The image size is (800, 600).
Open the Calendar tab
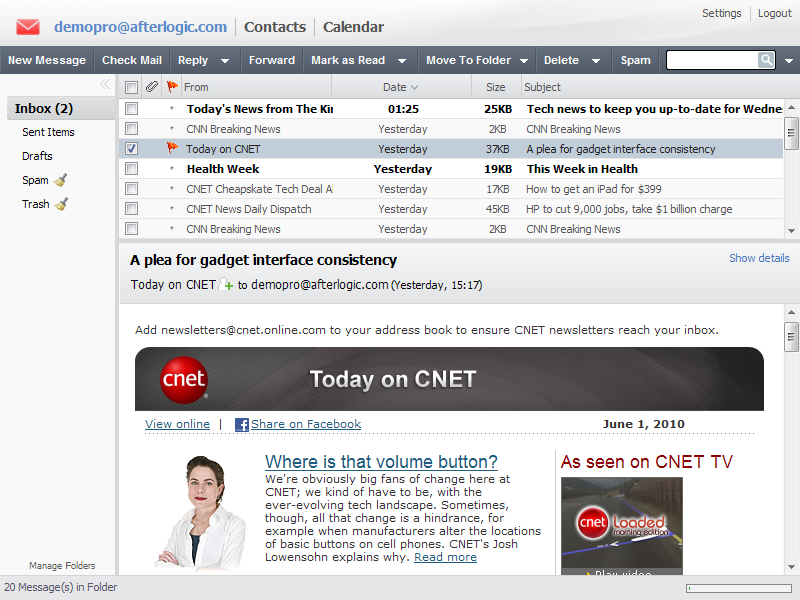(353, 27)
